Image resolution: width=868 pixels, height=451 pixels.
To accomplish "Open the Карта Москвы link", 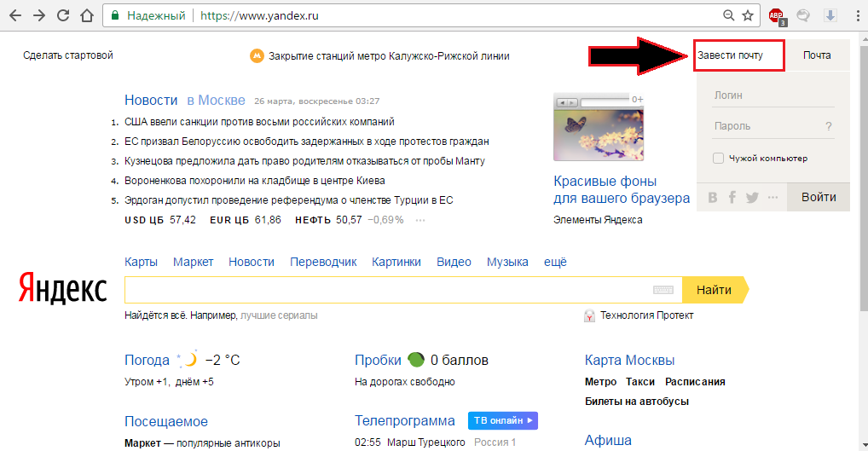I will coord(630,361).
